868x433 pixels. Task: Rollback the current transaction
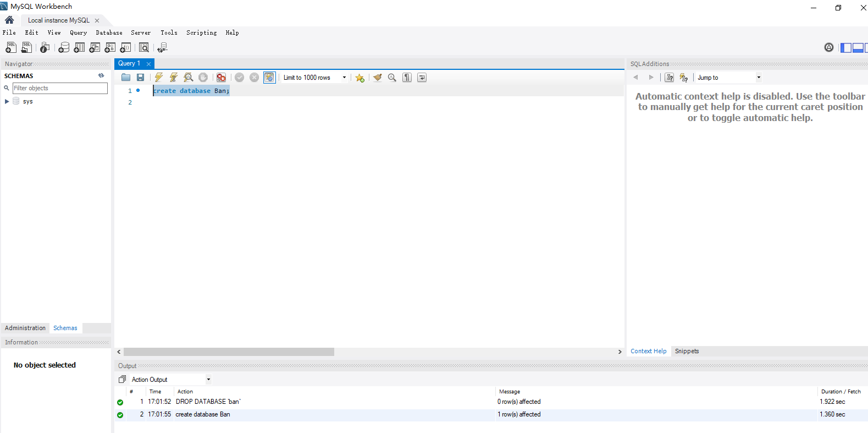[x=254, y=78]
